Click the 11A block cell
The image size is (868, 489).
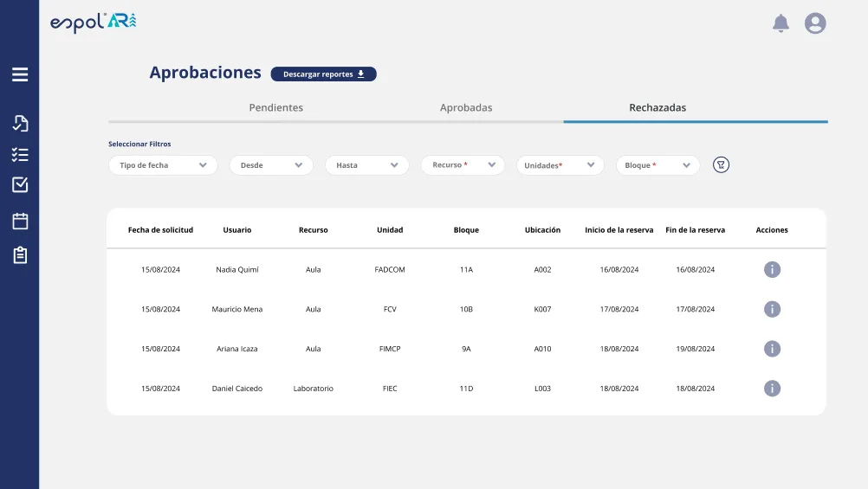tap(466, 270)
